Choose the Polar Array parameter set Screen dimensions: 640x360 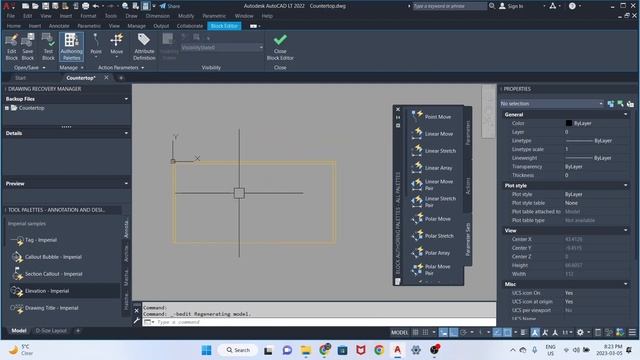(x=431, y=253)
